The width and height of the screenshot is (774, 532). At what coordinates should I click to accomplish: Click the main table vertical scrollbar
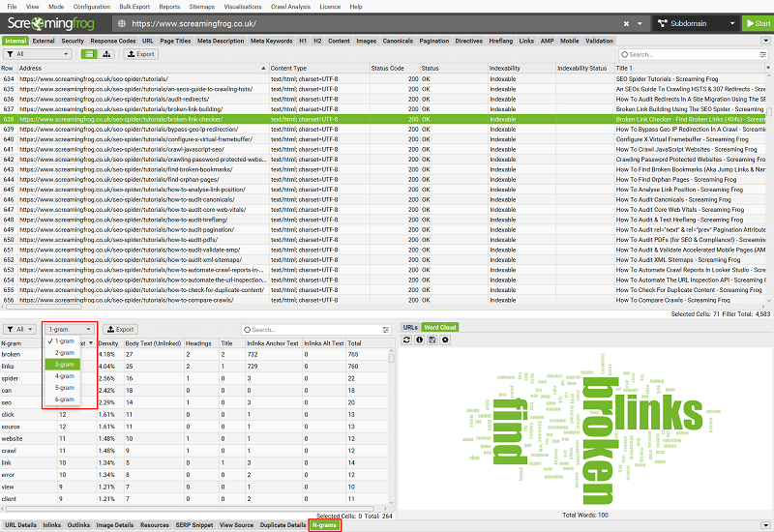pyautogui.click(x=769, y=112)
